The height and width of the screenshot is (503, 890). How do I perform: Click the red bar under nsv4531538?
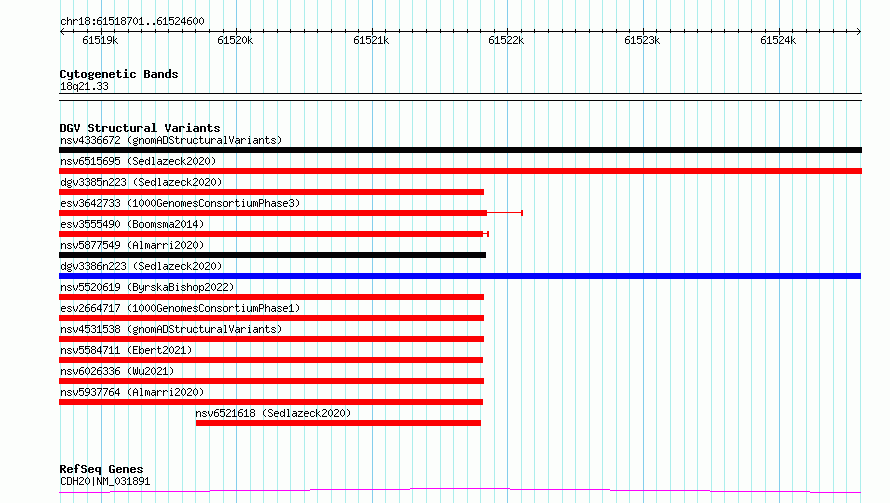271,339
